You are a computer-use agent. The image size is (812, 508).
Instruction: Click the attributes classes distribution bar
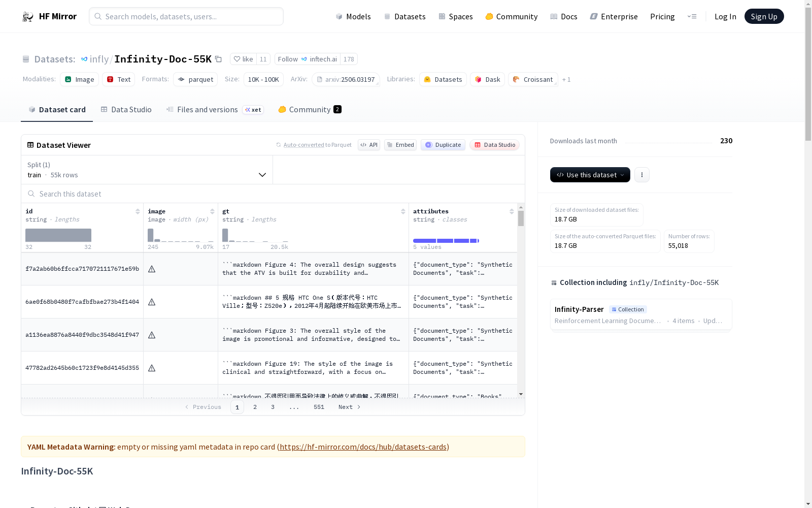(x=446, y=241)
